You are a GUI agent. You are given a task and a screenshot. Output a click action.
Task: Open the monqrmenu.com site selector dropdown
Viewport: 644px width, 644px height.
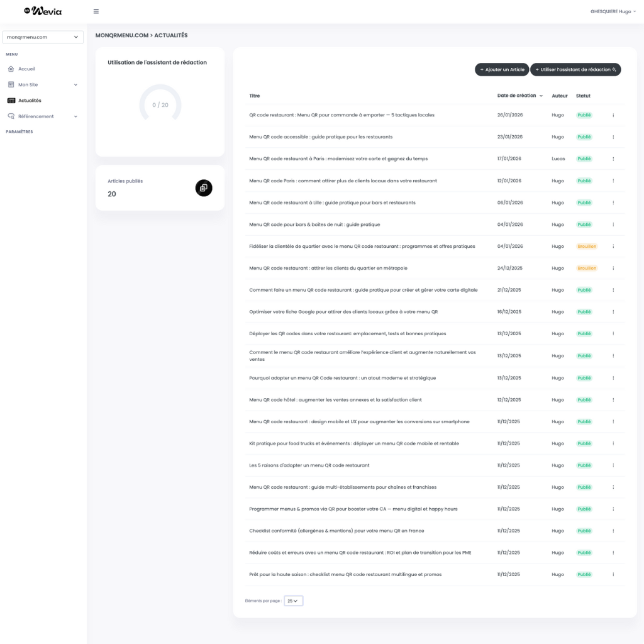coord(43,37)
